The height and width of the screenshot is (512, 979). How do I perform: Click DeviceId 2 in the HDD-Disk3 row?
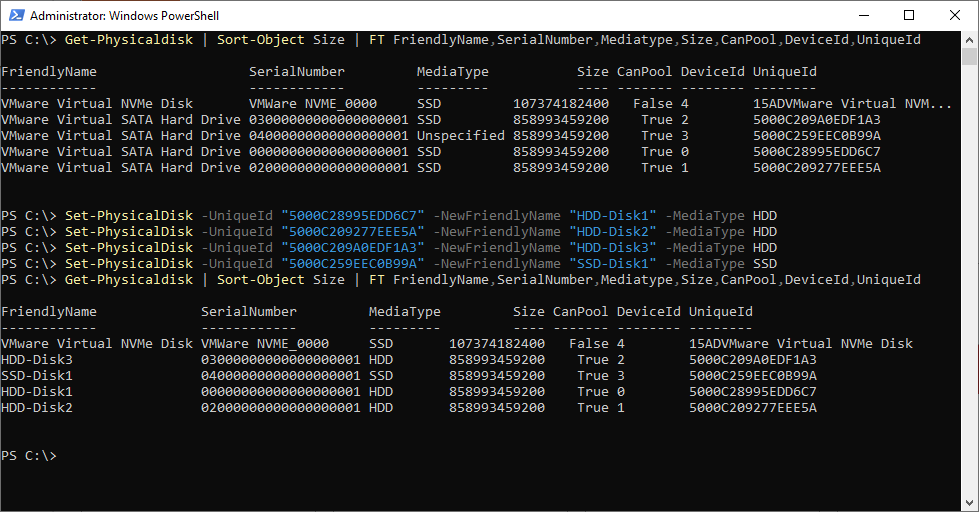(x=621, y=360)
